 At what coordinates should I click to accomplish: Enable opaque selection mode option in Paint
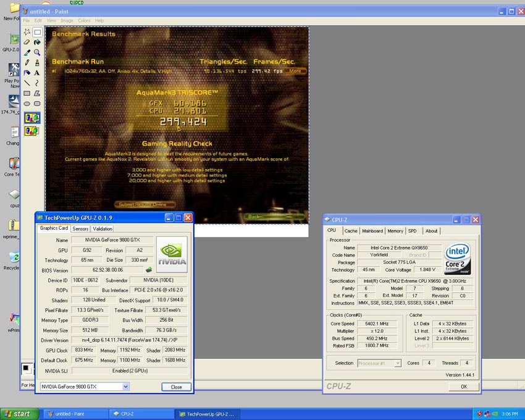[32, 118]
